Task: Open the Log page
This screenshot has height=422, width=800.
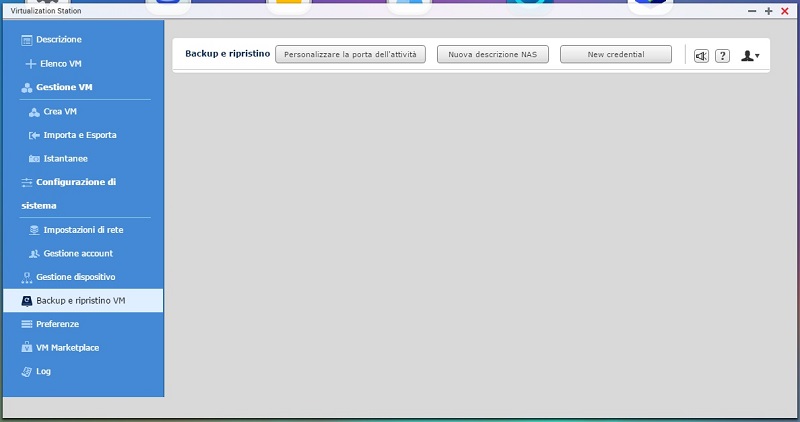Action: 43,371
